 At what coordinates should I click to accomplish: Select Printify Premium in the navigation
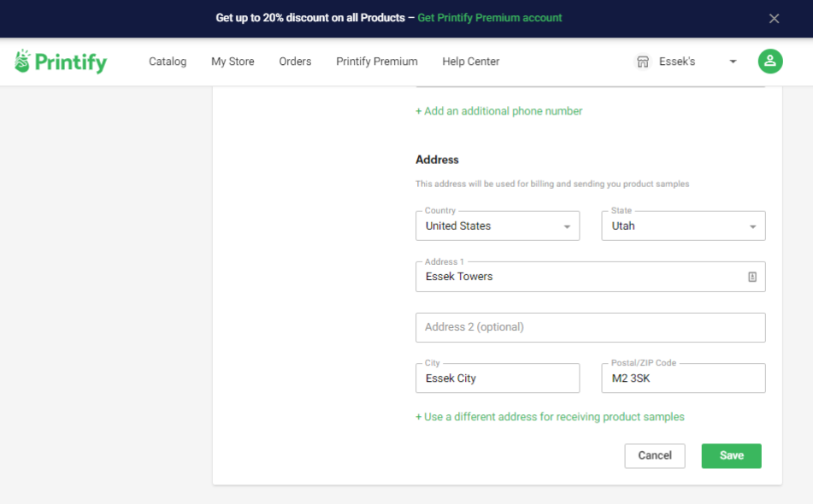(377, 62)
